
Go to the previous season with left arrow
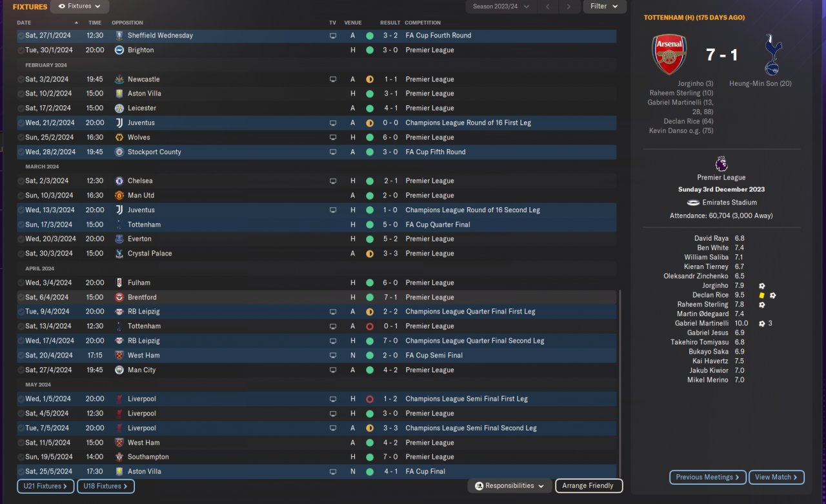tap(547, 6)
